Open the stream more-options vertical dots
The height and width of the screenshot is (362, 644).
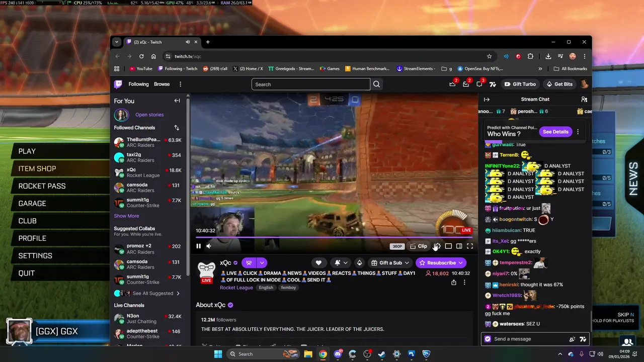464,283
